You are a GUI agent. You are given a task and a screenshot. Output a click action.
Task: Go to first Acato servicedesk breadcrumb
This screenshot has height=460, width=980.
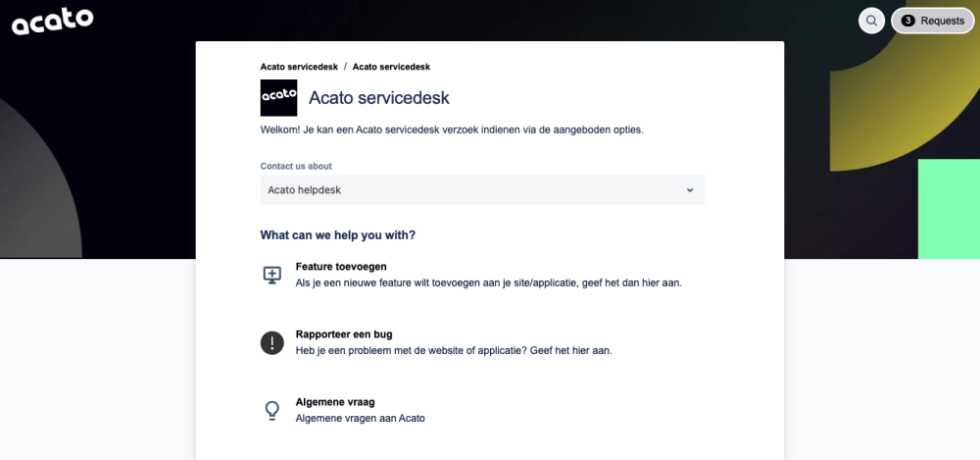(299, 67)
